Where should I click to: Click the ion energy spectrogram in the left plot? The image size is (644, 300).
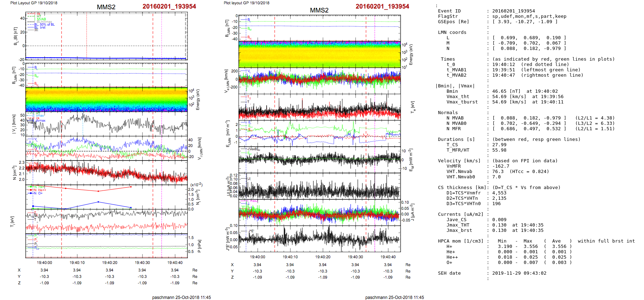pyautogui.click(x=106, y=99)
